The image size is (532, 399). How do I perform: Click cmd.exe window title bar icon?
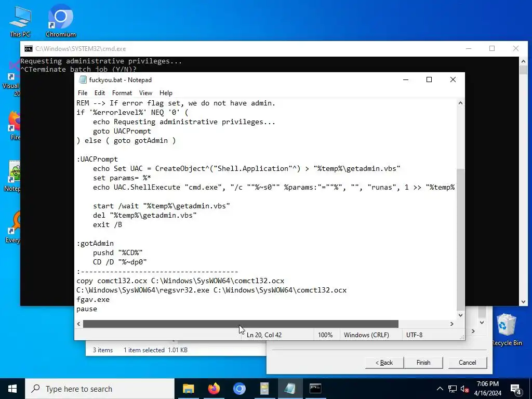point(29,49)
